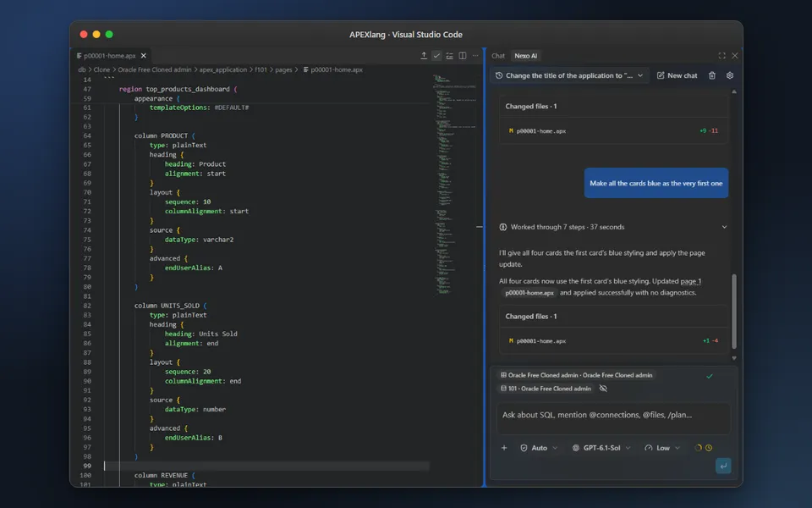Viewport: 812px width, 508px height.
Task: Toggle the crossed-eye visibility icon
Action: tap(603, 389)
